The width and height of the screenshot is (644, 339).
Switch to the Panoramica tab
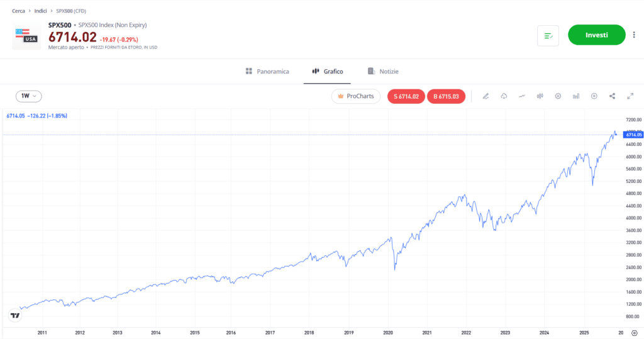[x=267, y=72]
